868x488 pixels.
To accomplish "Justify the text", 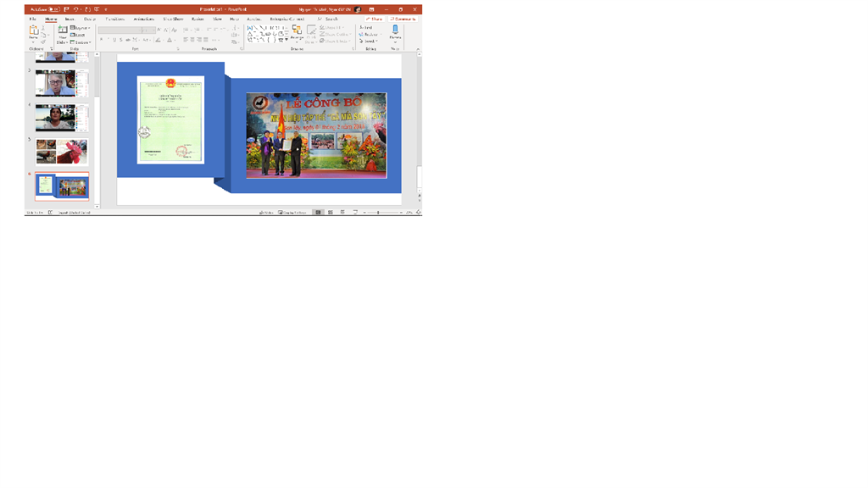I will click(x=206, y=40).
